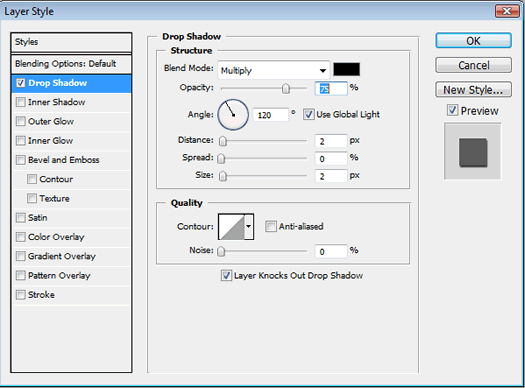Enable the Inner Glow checkbox
Image resolution: width=525 pixels, height=388 pixels.
[21, 141]
